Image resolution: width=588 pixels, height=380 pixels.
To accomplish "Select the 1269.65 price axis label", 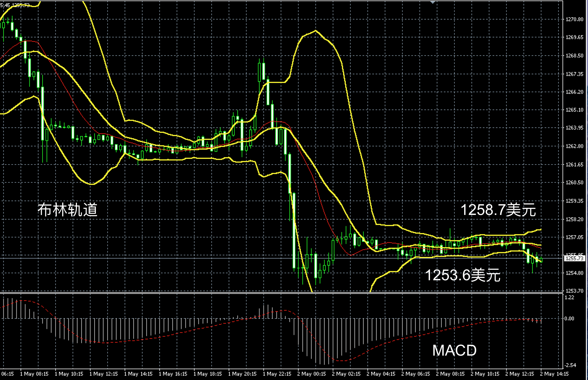I will pos(574,37).
